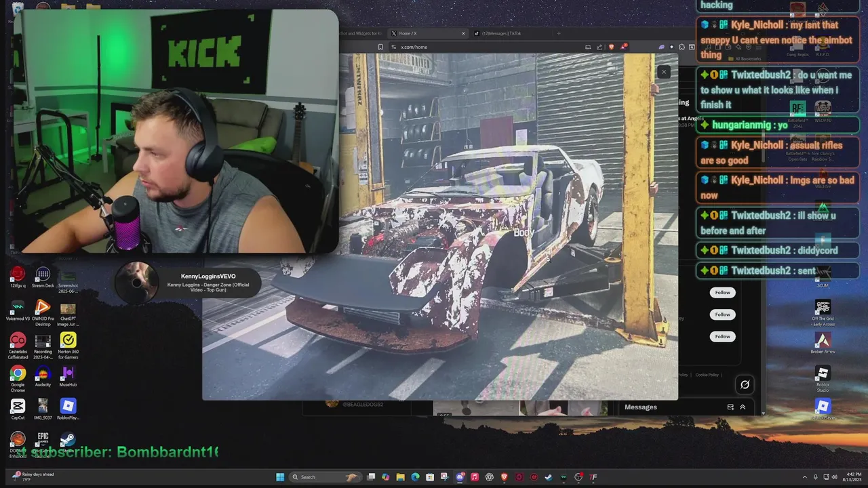
Task: Click the third Follow button on X
Action: (722, 336)
